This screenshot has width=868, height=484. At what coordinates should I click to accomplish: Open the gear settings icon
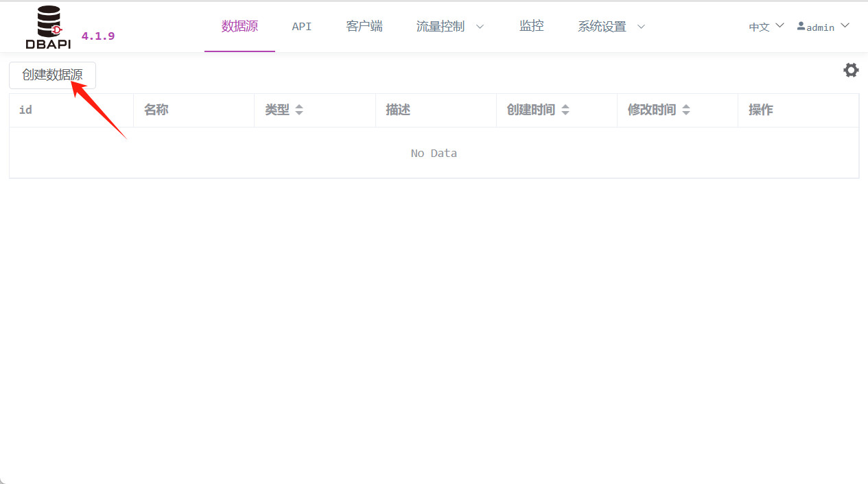[851, 70]
